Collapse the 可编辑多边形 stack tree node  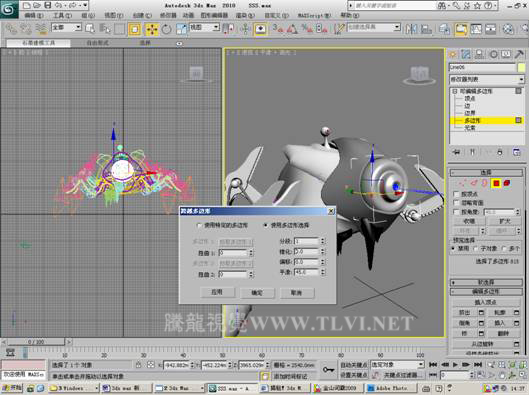(x=455, y=91)
